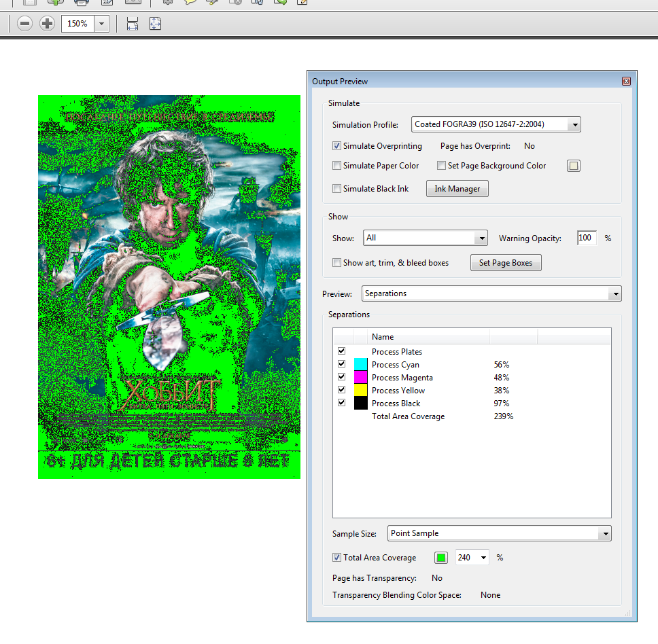Click the 48% Process Magenta value

click(x=502, y=378)
